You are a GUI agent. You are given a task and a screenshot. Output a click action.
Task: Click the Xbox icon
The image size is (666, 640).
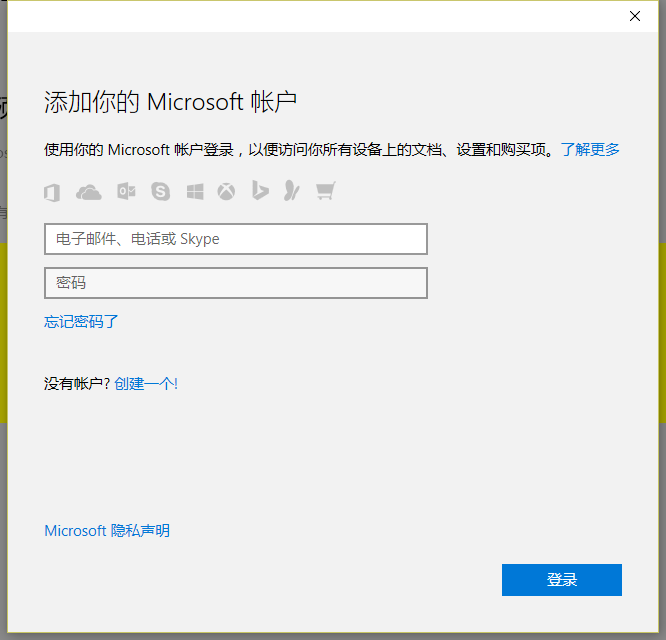pyautogui.click(x=226, y=192)
